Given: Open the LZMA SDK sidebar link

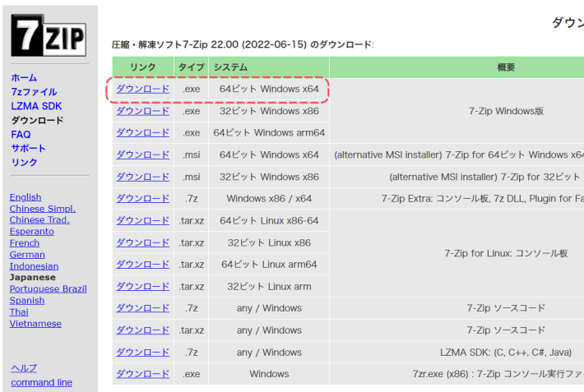Looking at the screenshot, I should point(35,106).
